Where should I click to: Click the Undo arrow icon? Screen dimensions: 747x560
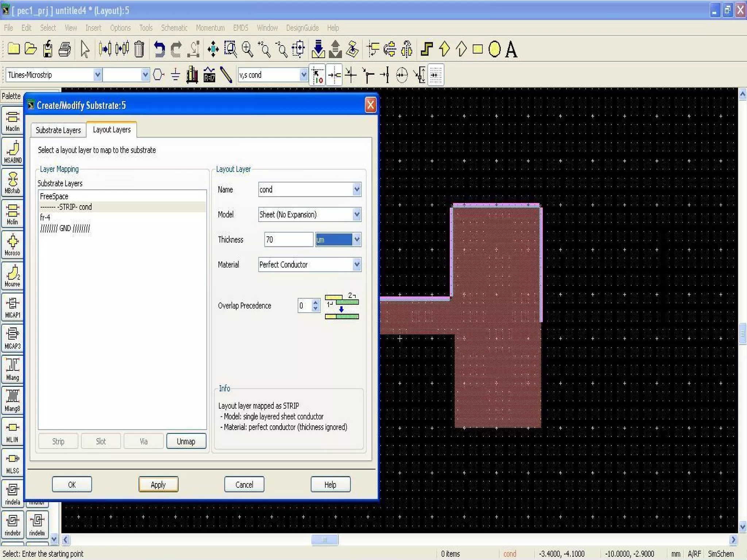pos(159,49)
